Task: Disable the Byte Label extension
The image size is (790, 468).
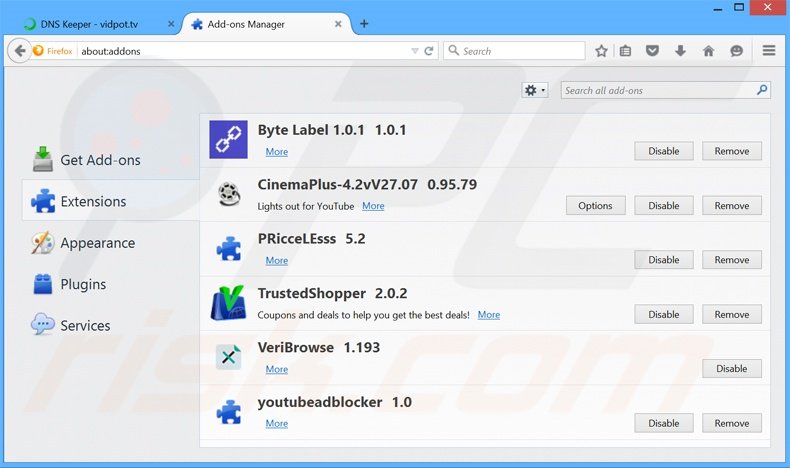Action: click(x=664, y=151)
